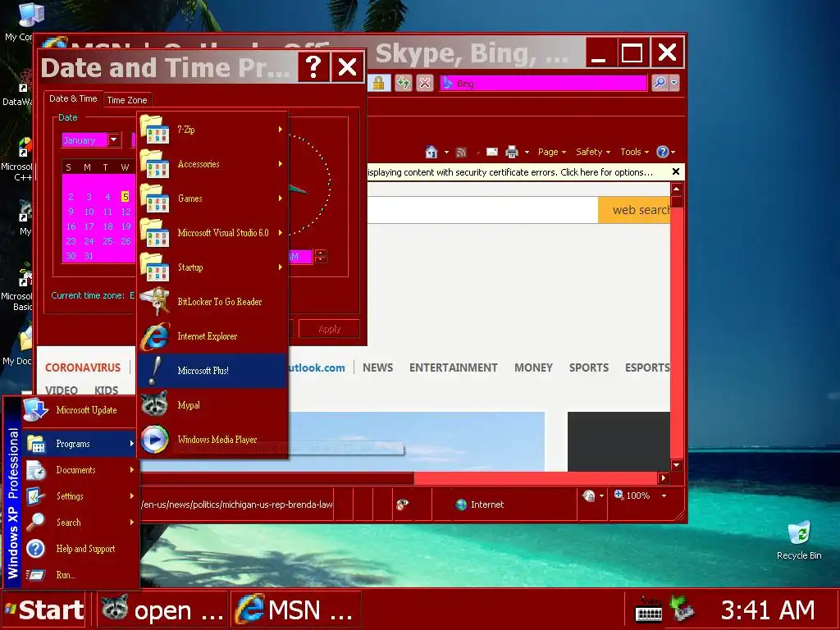
Task: Open the NEWS link on MSN
Action: coord(377,367)
